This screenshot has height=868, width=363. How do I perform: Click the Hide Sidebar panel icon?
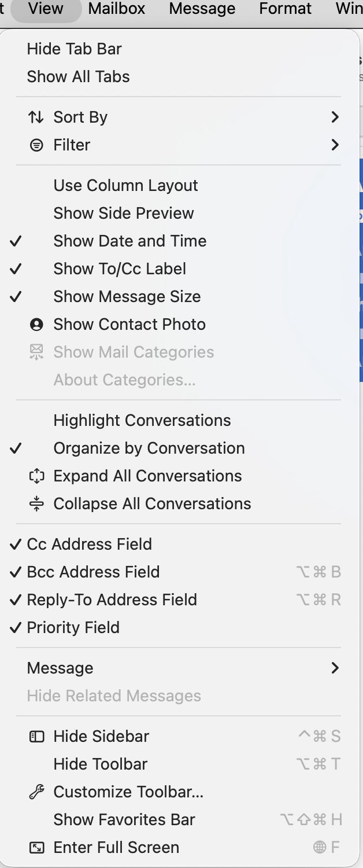click(36, 736)
